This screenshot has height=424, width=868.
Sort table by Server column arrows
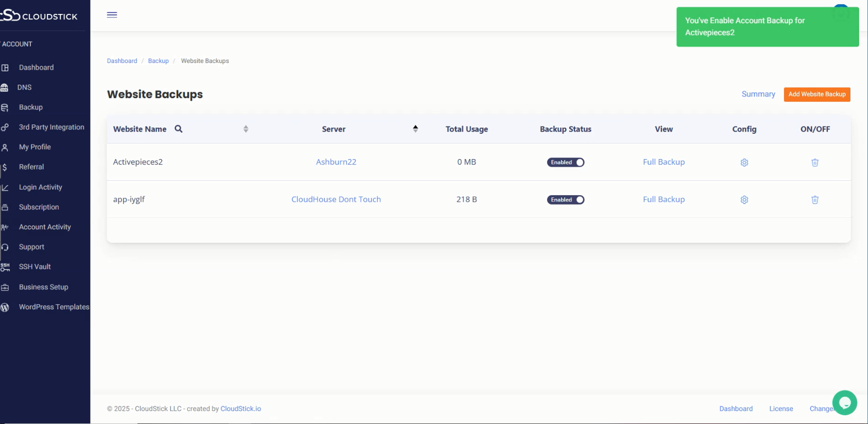[x=415, y=129]
